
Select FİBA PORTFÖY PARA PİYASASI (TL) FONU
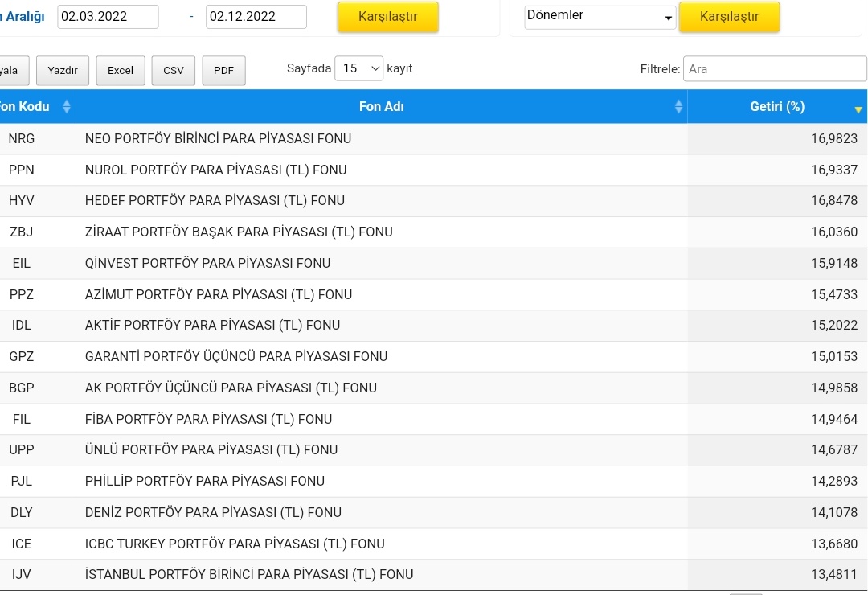click(209, 419)
